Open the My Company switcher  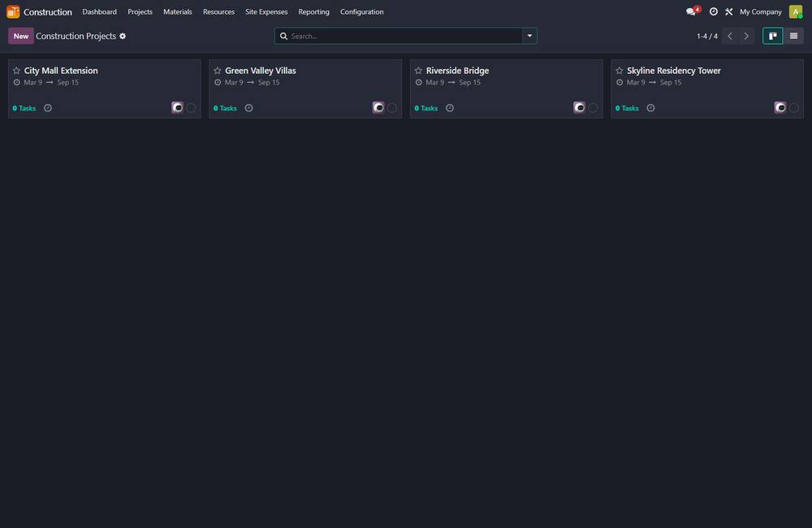(x=760, y=11)
